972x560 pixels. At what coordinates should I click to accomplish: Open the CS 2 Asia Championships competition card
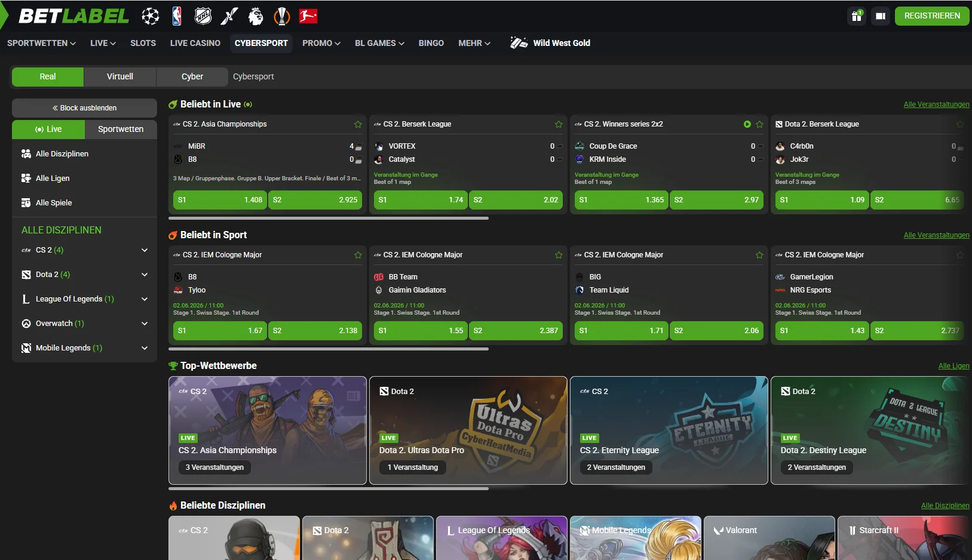268,430
